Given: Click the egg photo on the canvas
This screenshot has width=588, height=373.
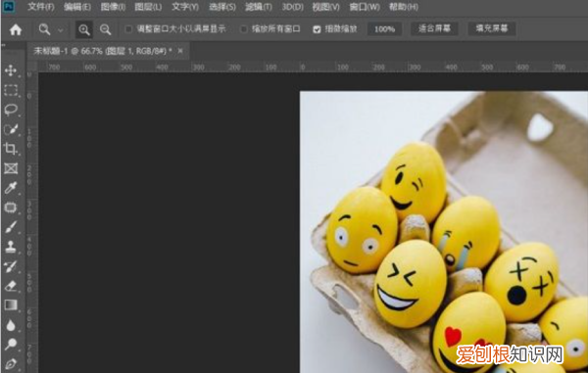Looking at the screenshot, I should pos(444,232).
